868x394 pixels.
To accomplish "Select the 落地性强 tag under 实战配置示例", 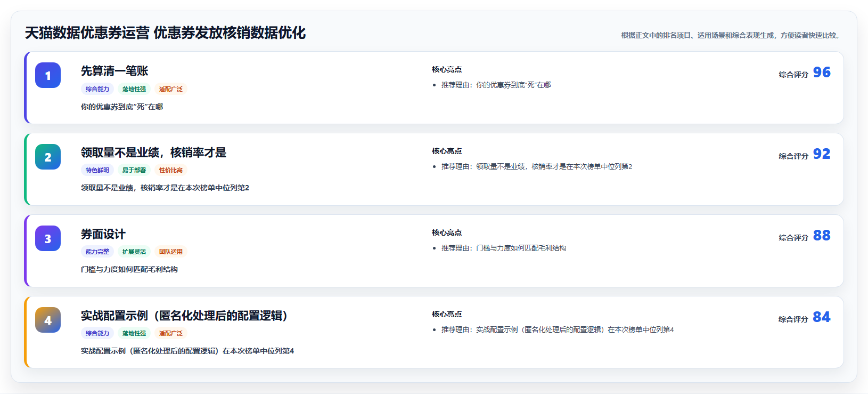I will tap(134, 333).
